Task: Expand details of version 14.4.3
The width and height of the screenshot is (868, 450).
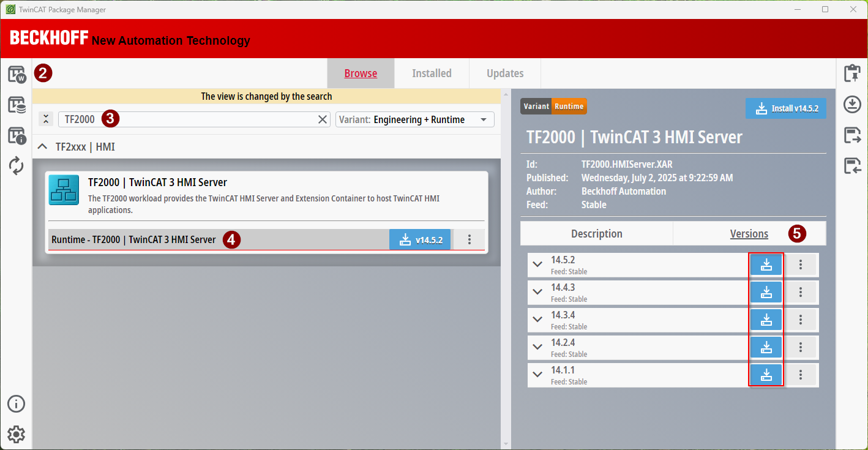Action: 537,292
